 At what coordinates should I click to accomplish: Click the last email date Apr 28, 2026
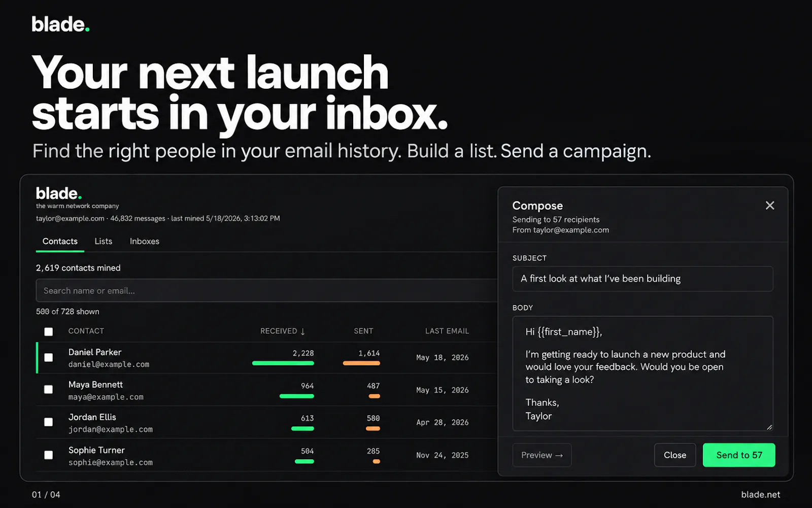point(443,423)
